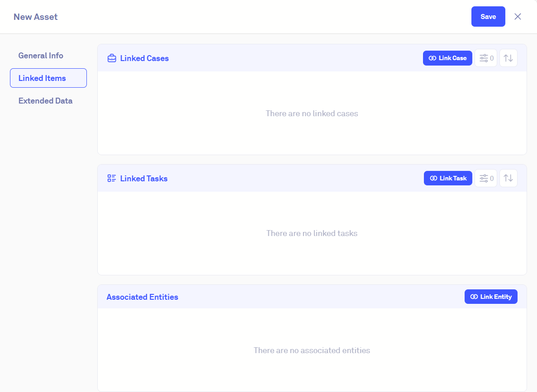The width and height of the screenshot is (537, 392).
Task: Open the filter settings for Linked Cases
Action: click(x=486, y=58)
